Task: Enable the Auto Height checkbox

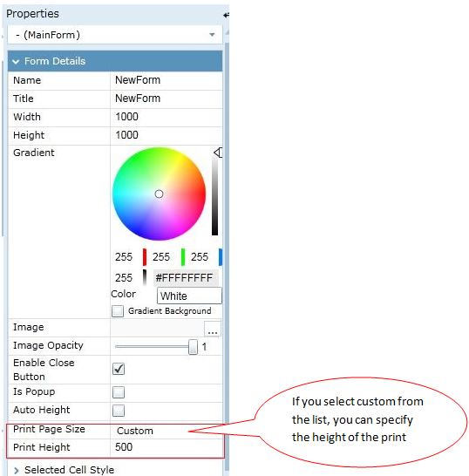Action: pyautogui.click(x=119, y=411)
